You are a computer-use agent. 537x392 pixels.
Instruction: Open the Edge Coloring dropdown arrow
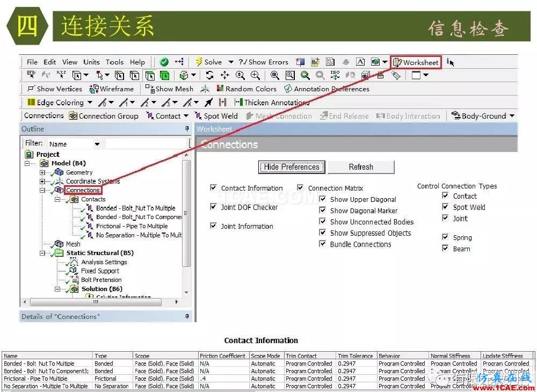(x=90, y=103)
